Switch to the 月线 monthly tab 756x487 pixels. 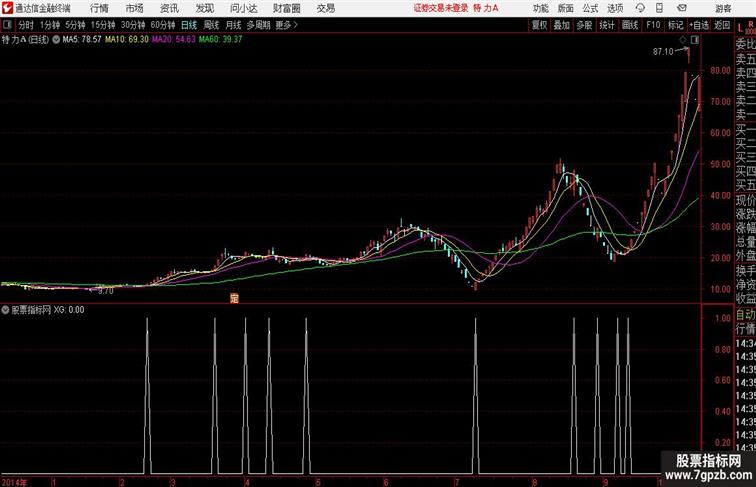tap(233, 25)
